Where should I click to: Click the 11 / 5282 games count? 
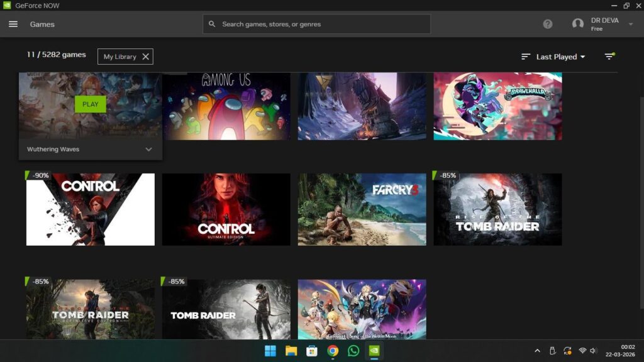tap(56, 55)
